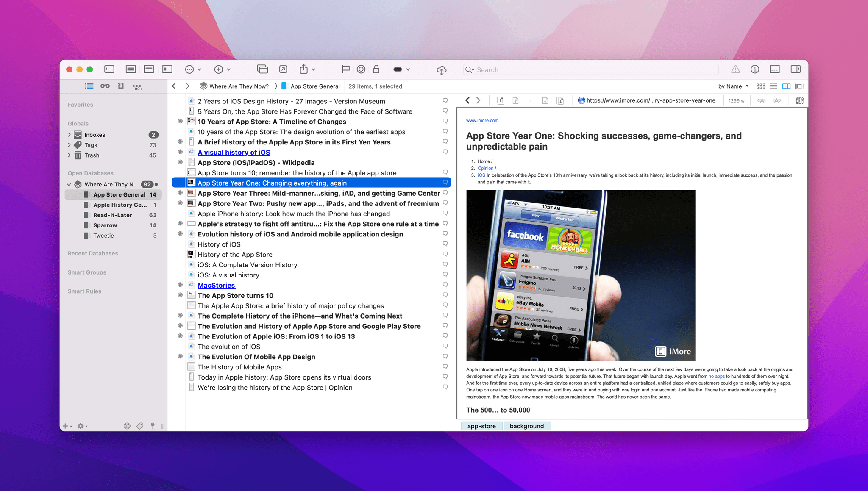The width and height of the screenshot is (868, 491).
Task: Click annotation bubble for 'History of iOS' row
Action: click(445, 244)
